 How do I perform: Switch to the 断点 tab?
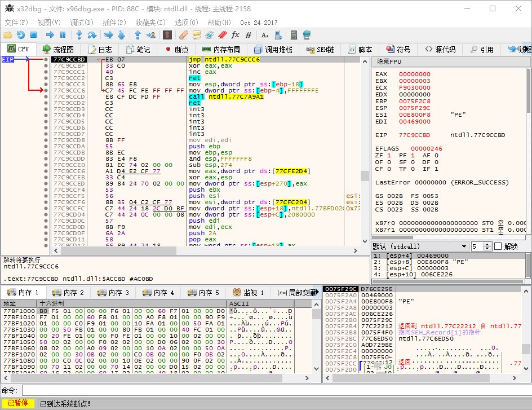click(176, 49)
